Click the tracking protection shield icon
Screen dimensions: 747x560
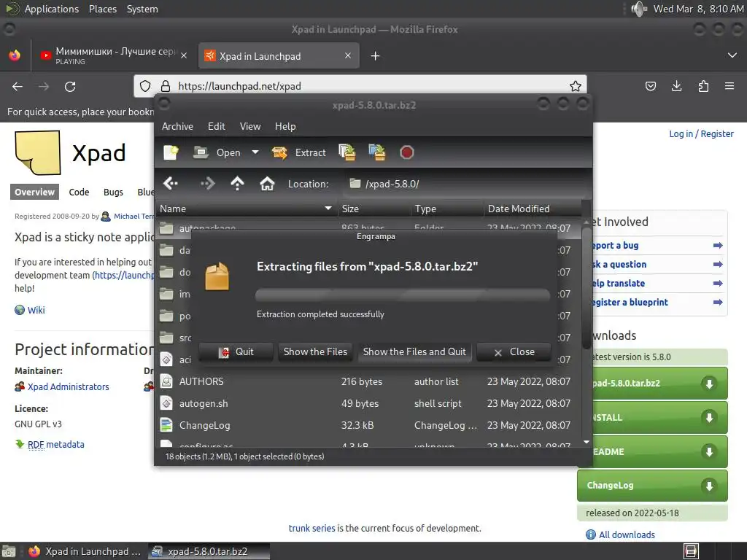(x=145, y=86)
